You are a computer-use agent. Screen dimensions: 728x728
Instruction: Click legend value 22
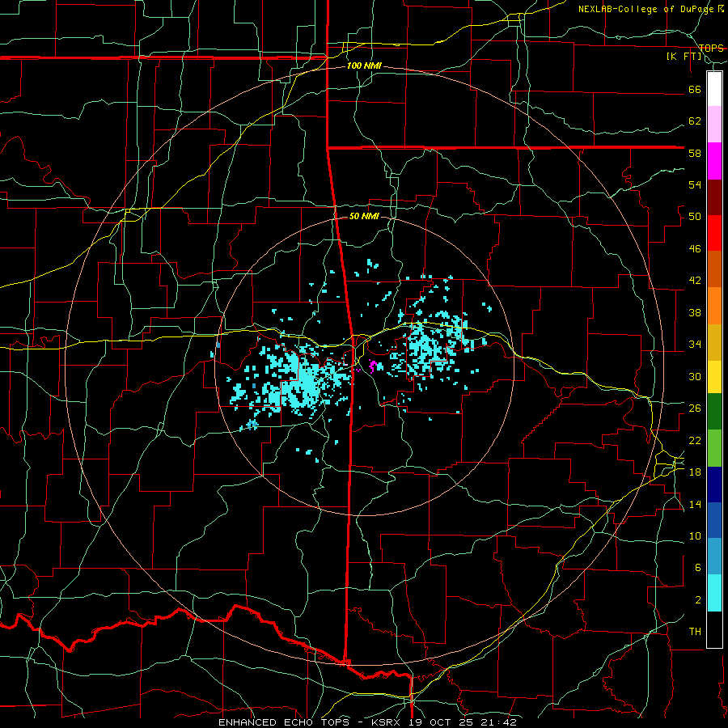tap(695, 441)
